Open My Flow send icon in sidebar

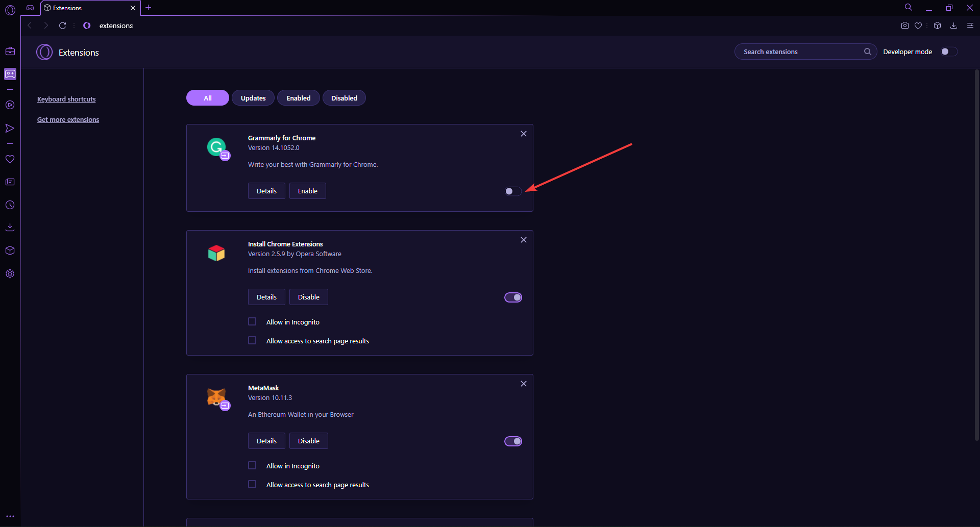[x=10, y=128]
